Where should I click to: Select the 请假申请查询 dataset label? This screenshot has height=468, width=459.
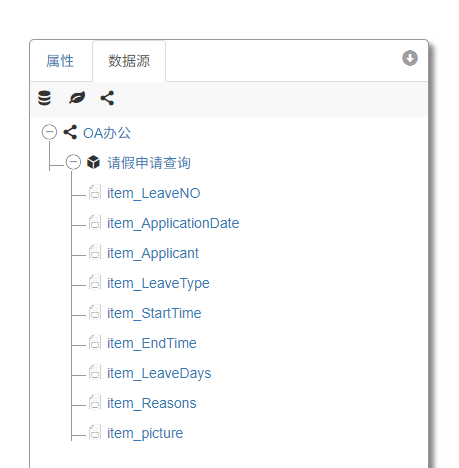click(149, 163)
